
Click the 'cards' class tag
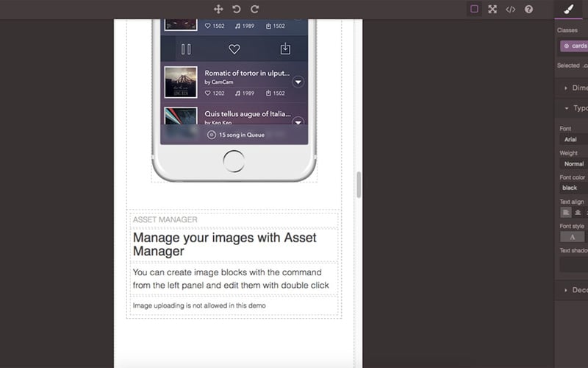click(x=575, y=46)
